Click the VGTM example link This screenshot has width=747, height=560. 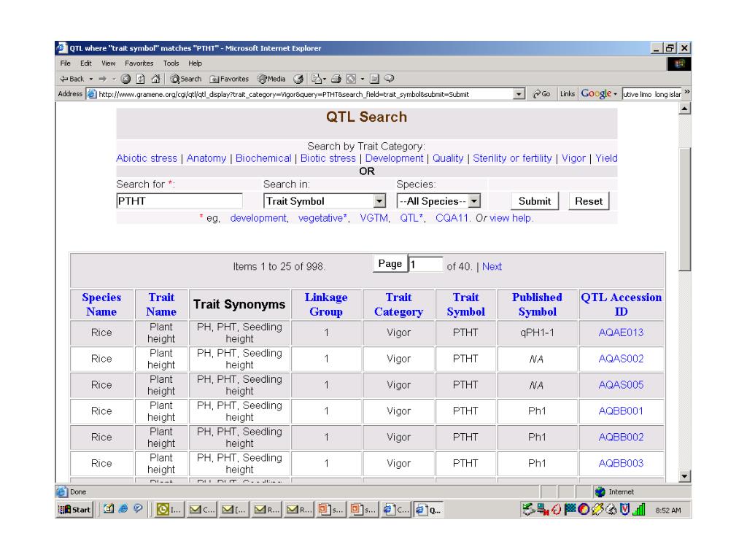(x=374, y=218)
